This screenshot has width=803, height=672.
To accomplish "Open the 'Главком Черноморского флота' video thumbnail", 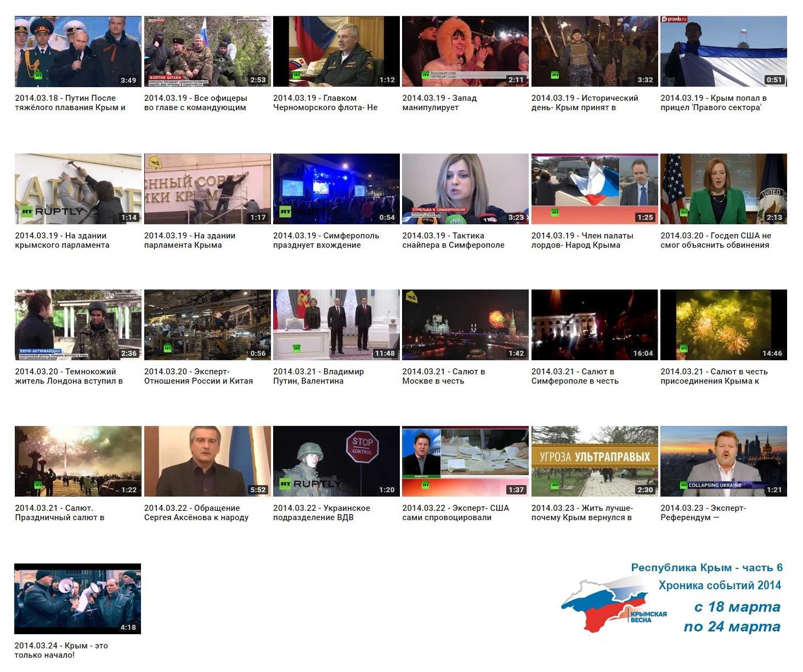I will [336, 52].
